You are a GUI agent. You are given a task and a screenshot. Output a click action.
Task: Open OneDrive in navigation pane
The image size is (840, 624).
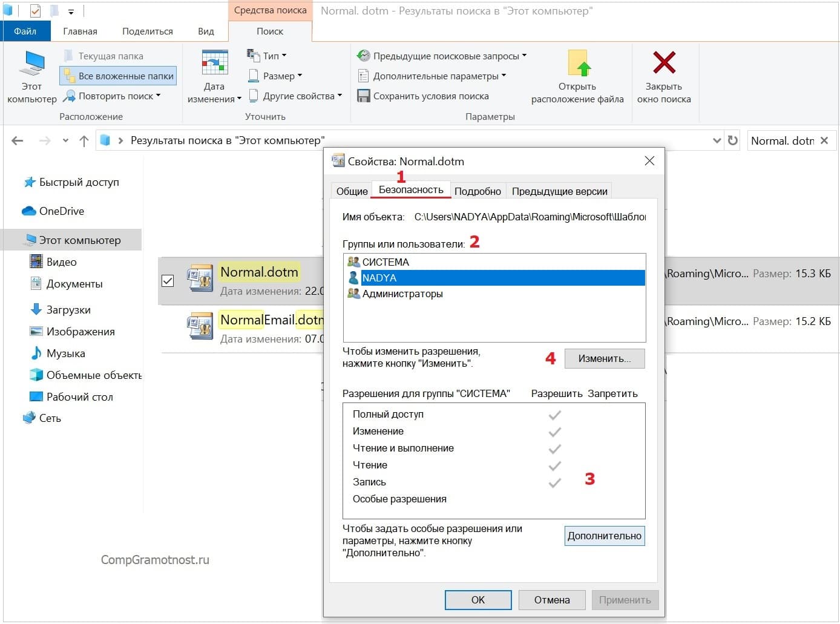tap(61, 211)
